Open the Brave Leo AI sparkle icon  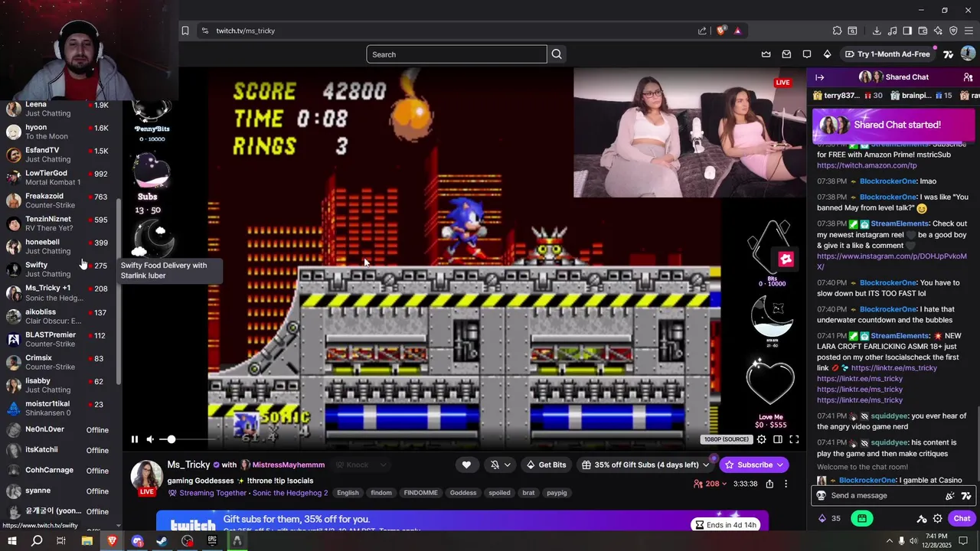tap(938, 31)
